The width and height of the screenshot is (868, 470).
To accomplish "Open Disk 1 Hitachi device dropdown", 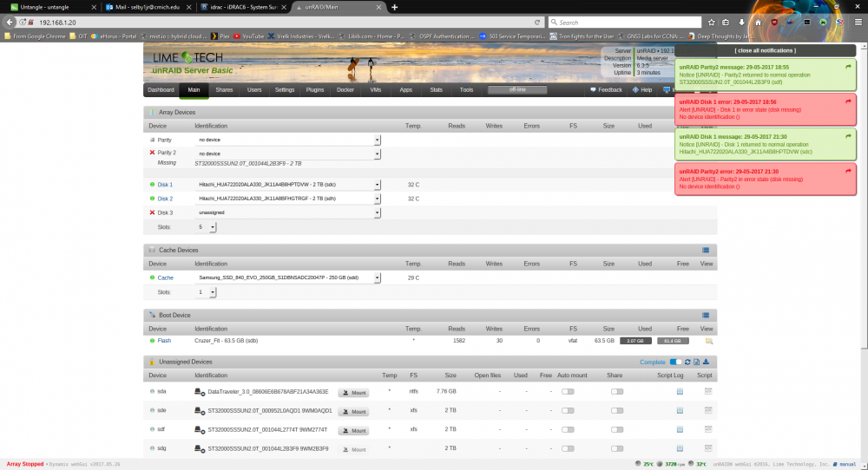I will [x=287, y=185].
